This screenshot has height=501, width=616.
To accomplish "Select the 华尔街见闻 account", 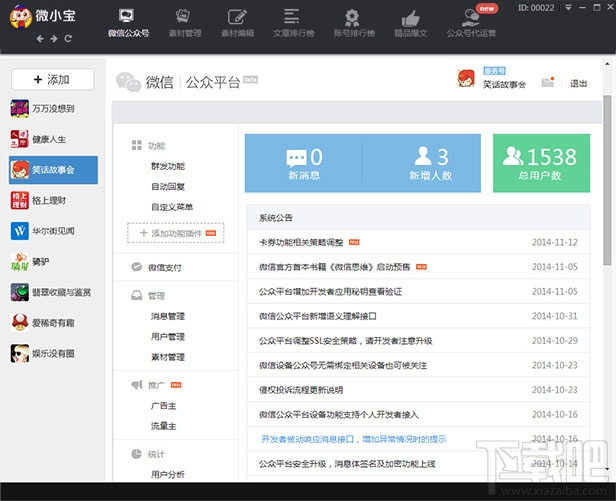I will coord(53,231).
